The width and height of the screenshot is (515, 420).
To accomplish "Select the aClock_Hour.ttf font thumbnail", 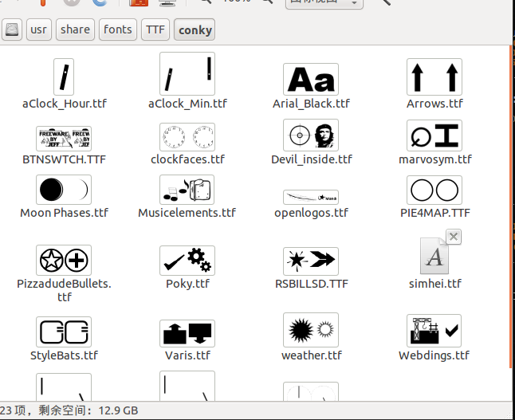I will click(64, 77).
